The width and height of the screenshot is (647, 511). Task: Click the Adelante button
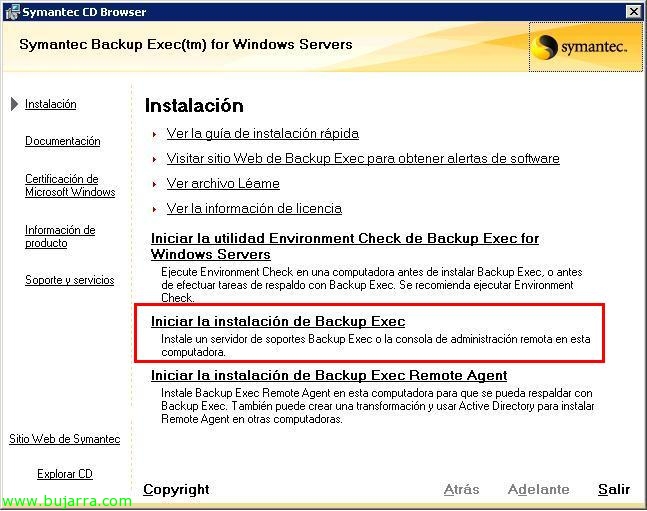point(538,490)
